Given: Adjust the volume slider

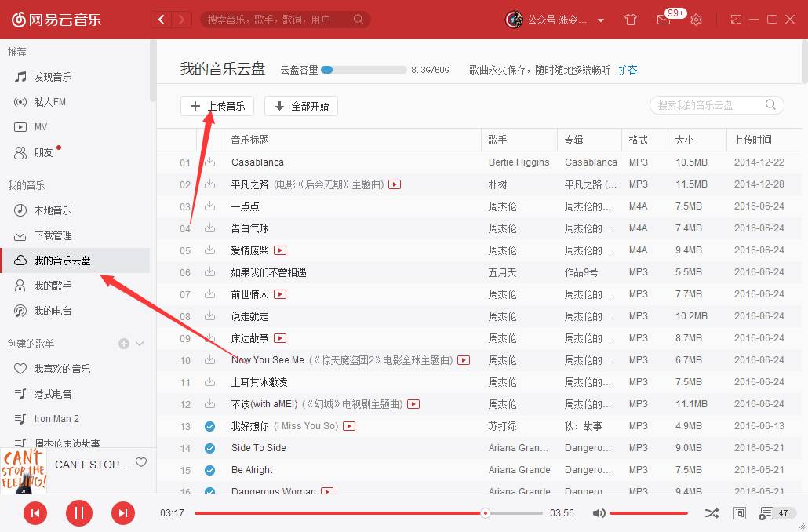Looking at the screenshot, I should point(649,513).
